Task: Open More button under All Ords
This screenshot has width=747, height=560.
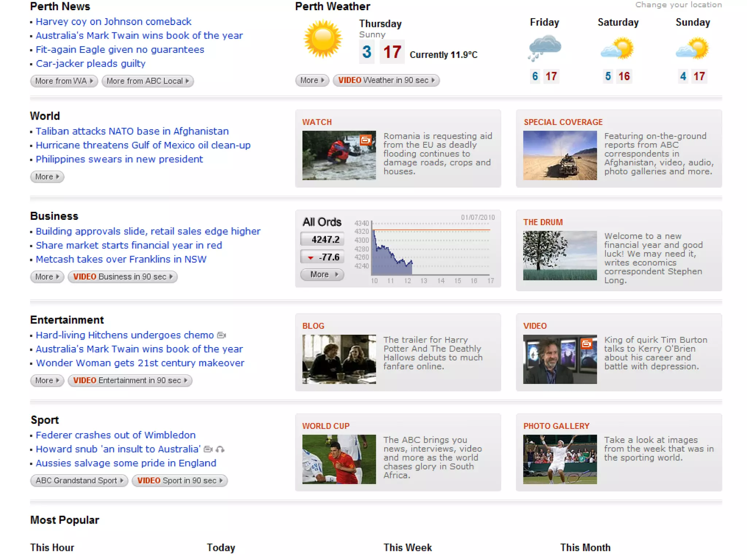Action: [322, 275]
